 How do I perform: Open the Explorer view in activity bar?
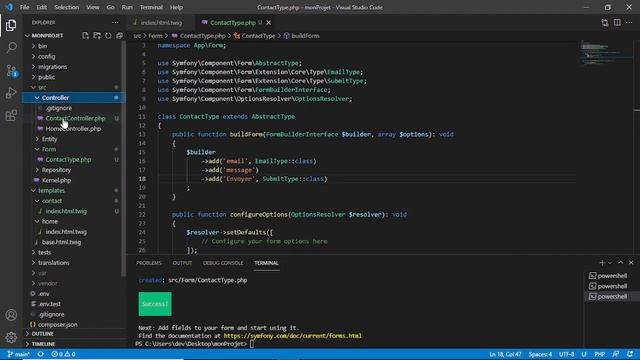pos(11,25)
